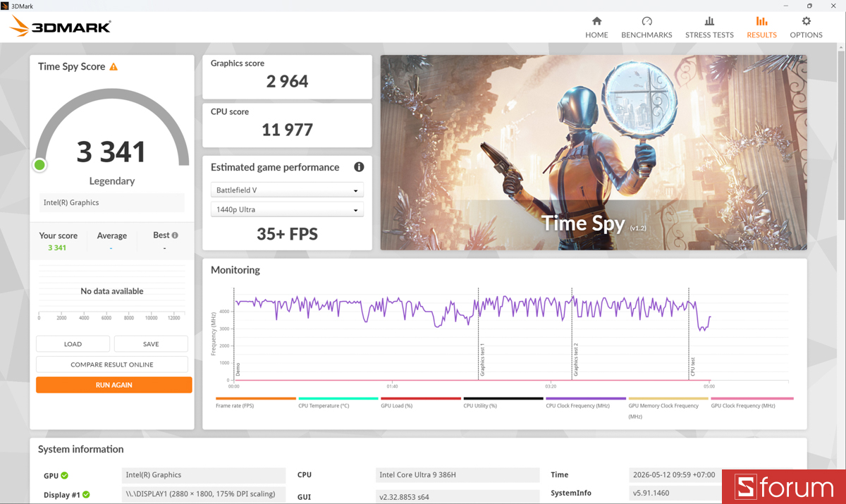Click the Graphics score value 2 964
Viewport: 846px width, 504px height.
(287, 81)
